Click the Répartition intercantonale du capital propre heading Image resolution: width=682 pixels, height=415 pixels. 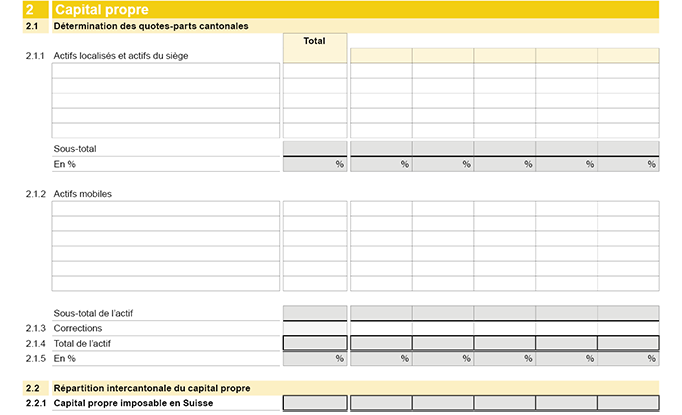pos(151,388)
